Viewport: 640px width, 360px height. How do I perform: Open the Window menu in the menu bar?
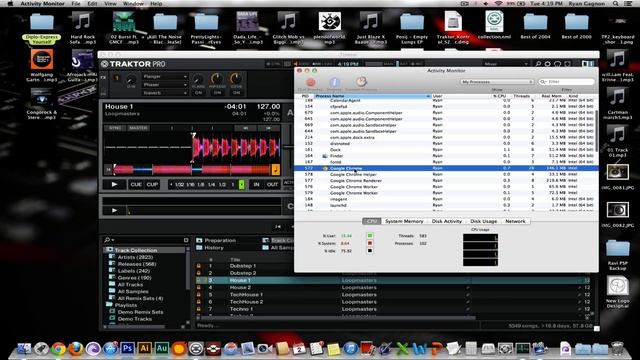[133, 3]
